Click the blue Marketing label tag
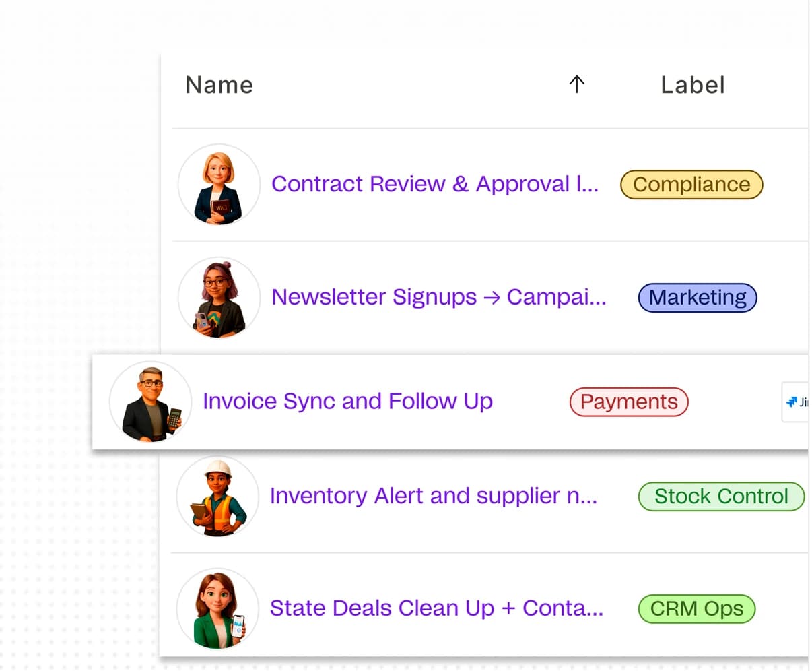Screen dimensions: 812x671 [698, 298]
